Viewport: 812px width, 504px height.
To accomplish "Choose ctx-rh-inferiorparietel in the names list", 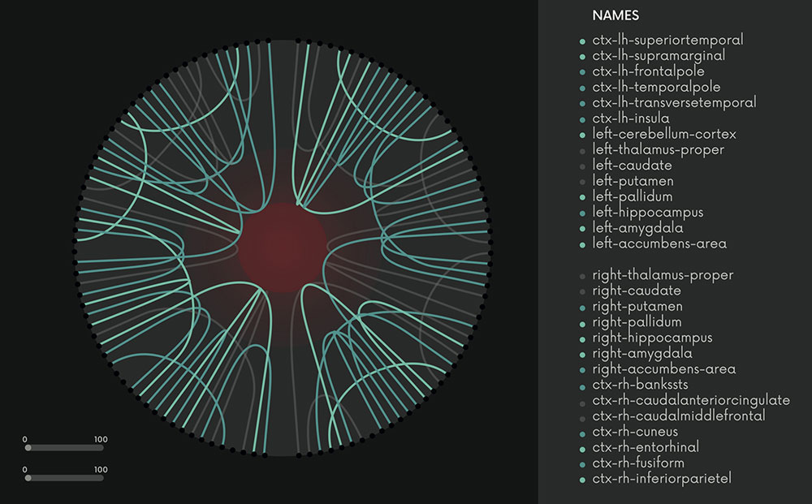I will tap(661, 479).
